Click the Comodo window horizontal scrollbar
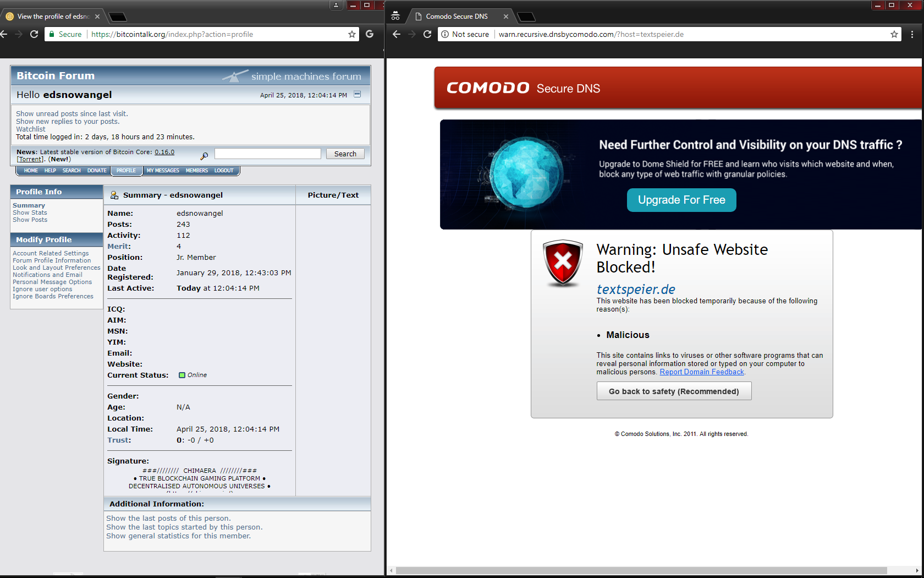 pos(641,570)
